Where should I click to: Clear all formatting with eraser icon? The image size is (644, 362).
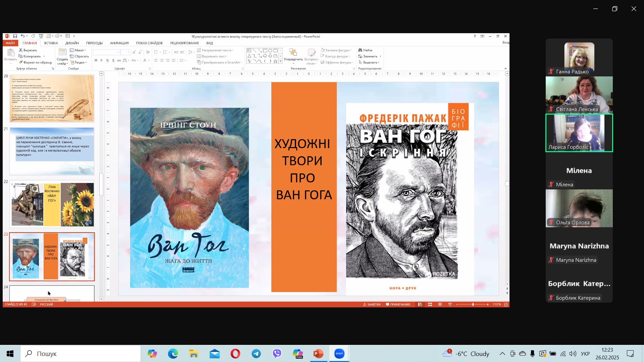148,52
